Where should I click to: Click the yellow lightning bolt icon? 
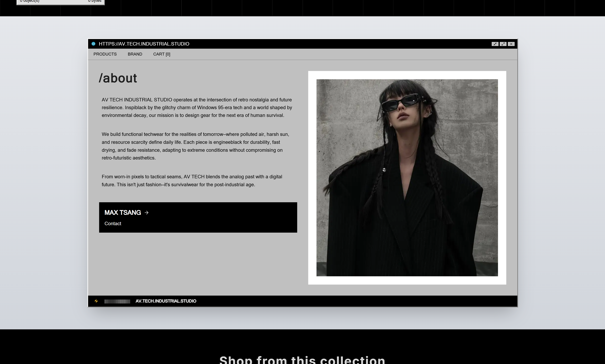[96, 301]
